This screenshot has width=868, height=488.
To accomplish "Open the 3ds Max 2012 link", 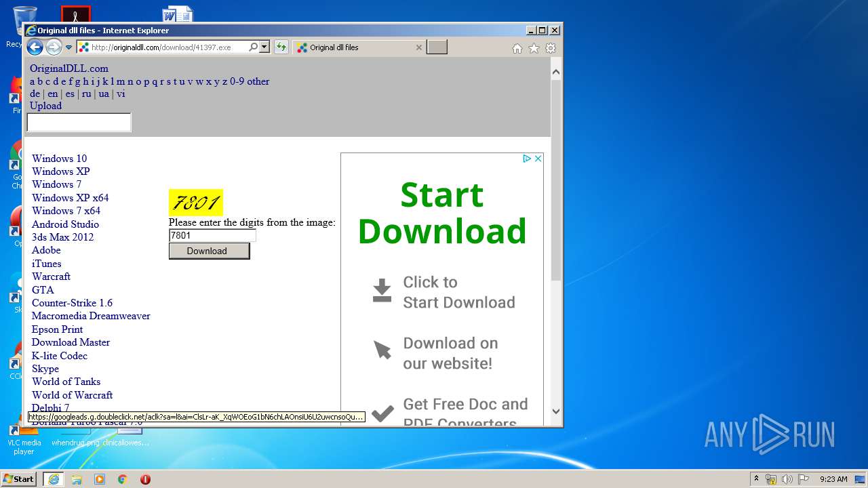I will pos(63,237).
